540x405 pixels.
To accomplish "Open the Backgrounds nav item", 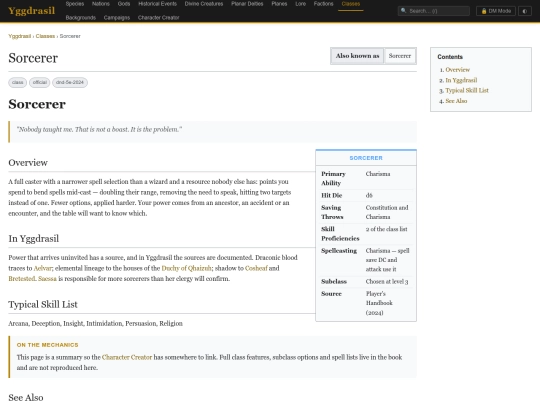I will coord(81,18).
